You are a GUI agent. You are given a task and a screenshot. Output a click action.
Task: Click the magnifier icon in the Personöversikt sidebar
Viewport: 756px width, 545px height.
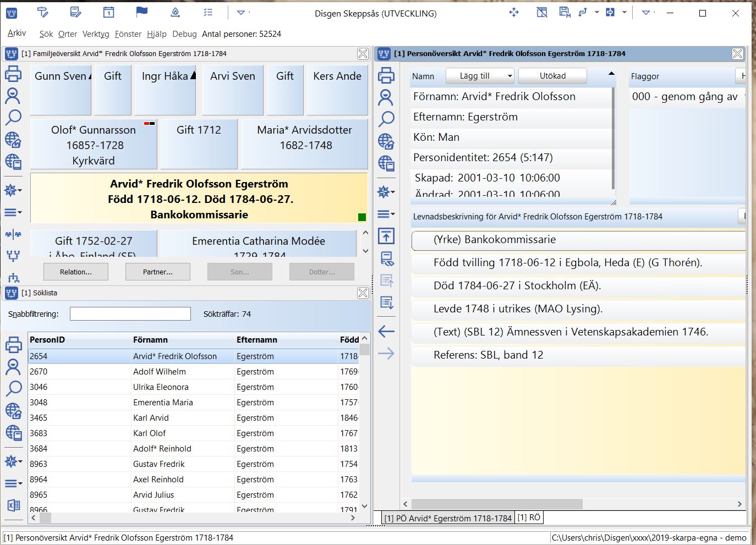tap(386, 119)
